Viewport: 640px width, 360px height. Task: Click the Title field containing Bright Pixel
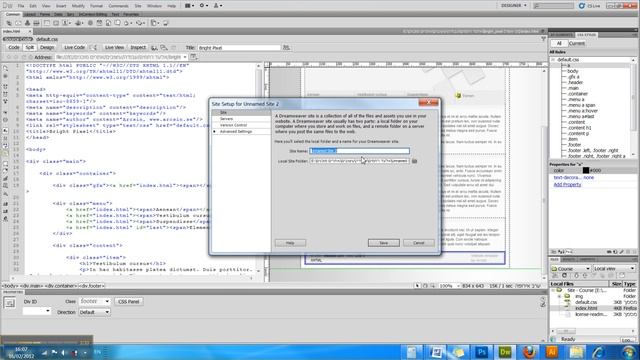pos(239,48)
